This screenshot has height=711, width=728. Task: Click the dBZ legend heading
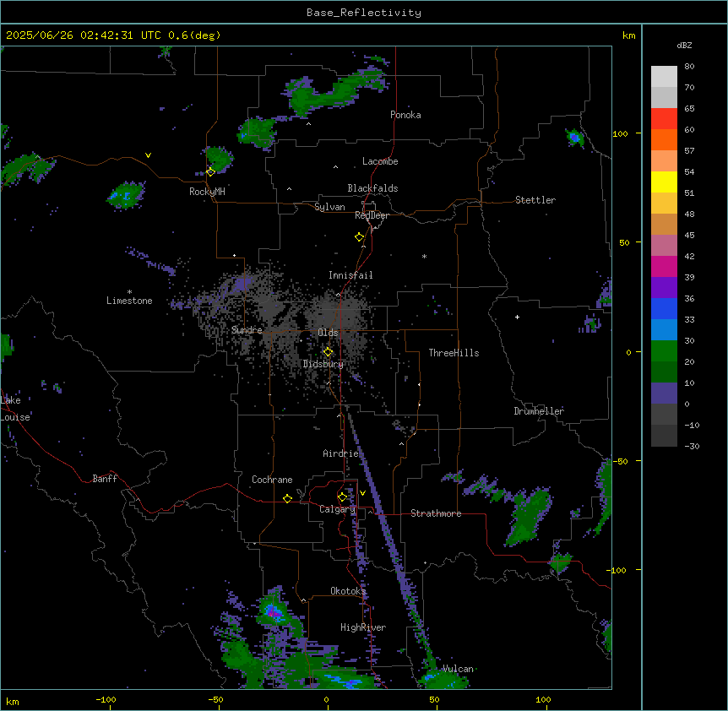point(684,45)
